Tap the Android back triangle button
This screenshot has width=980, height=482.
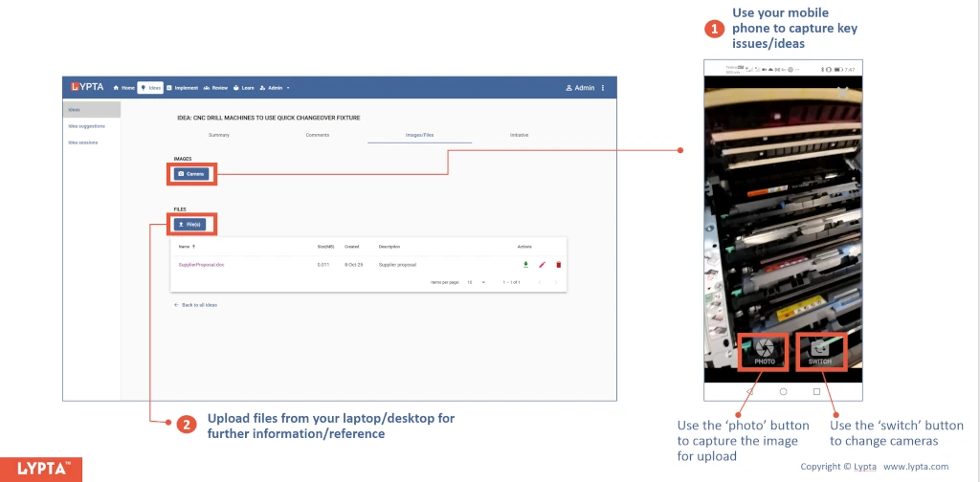coord(750,391)
